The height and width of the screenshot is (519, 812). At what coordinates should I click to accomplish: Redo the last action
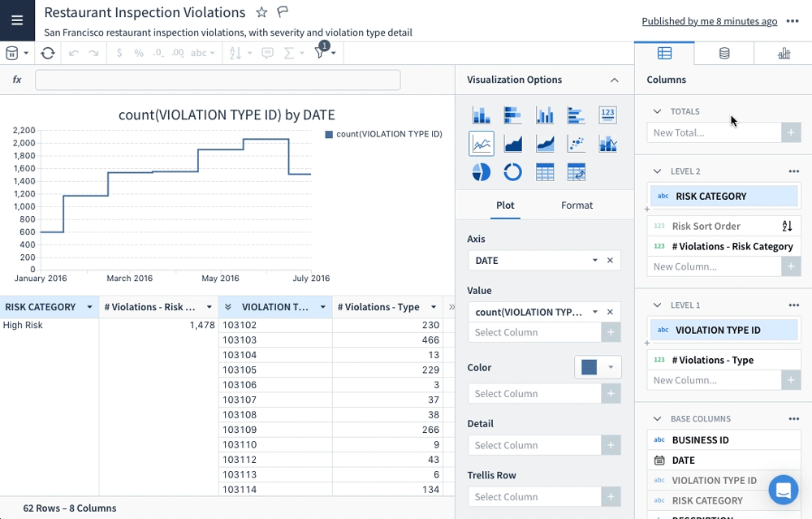[93, 53]
